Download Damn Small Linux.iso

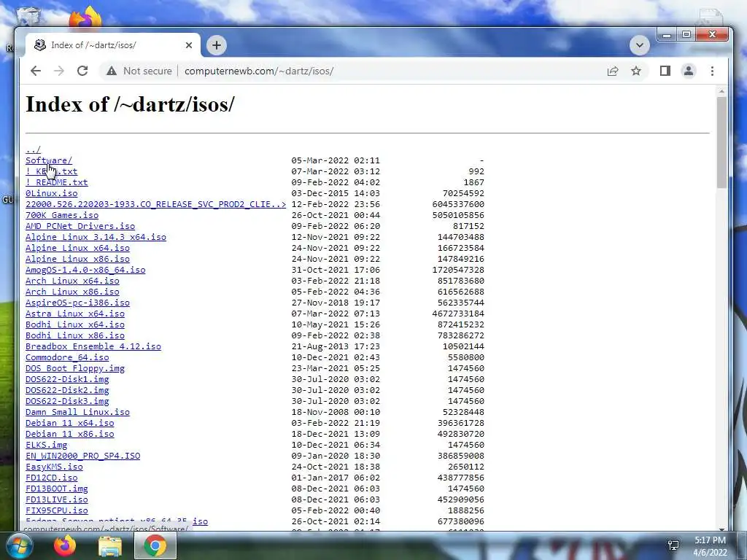click(x=77, y=413)
